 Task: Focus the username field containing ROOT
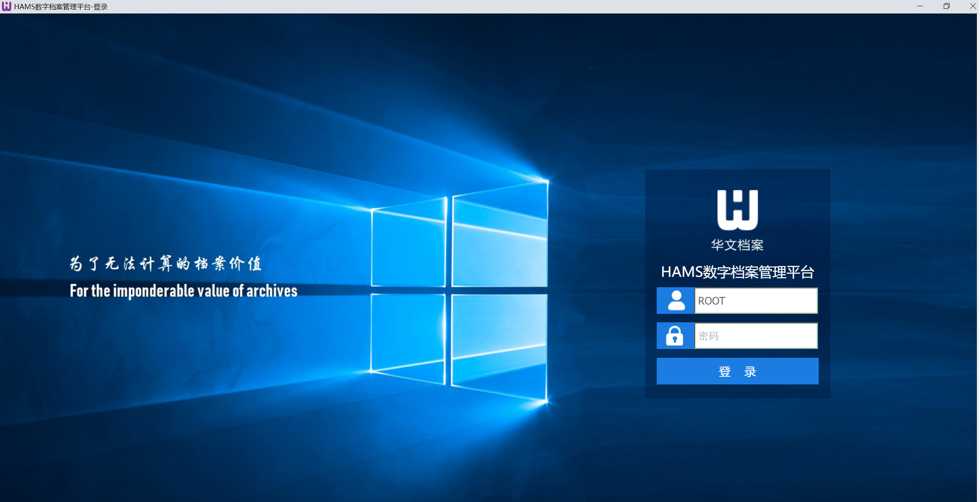[755, 301]
